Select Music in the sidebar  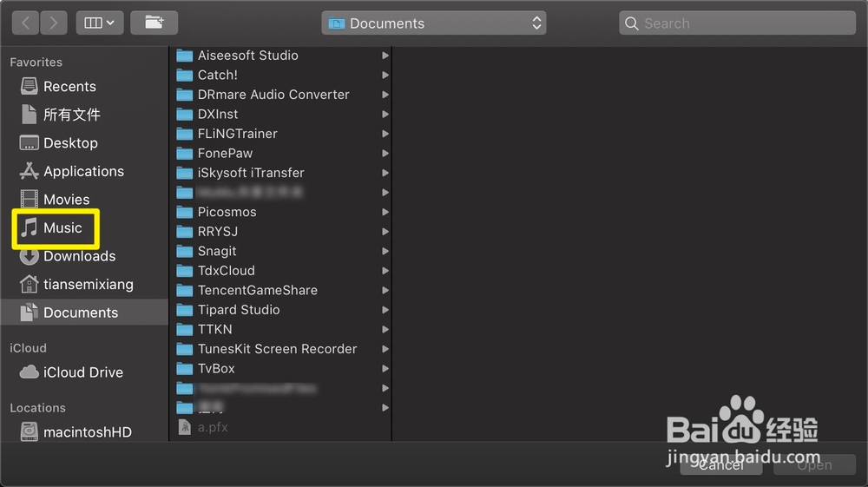(x=83, y=227)
